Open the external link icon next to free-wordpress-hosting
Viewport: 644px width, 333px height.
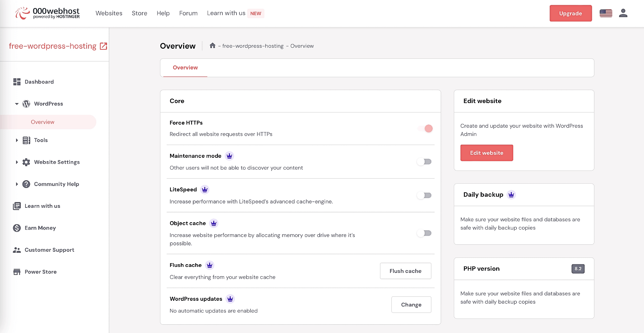103,46
